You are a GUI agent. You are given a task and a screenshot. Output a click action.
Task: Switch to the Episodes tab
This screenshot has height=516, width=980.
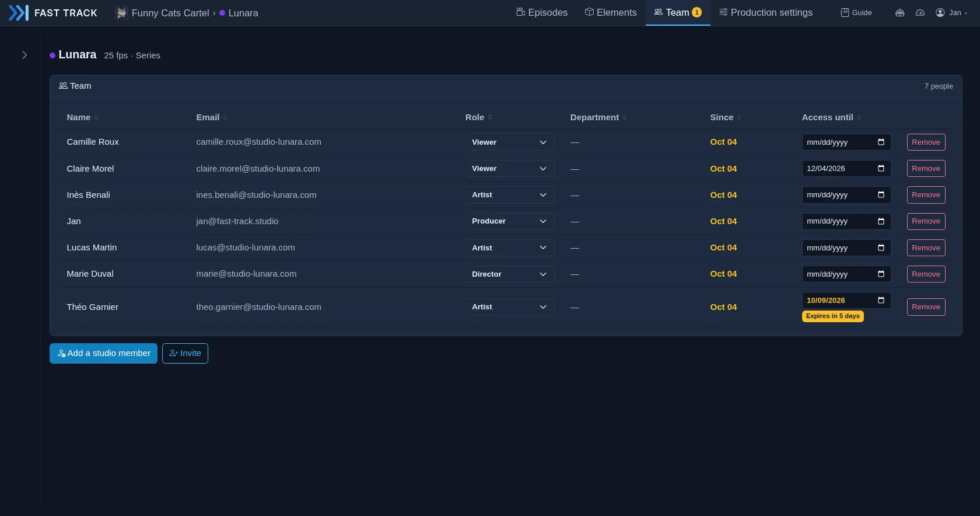[x=542, y=13]
